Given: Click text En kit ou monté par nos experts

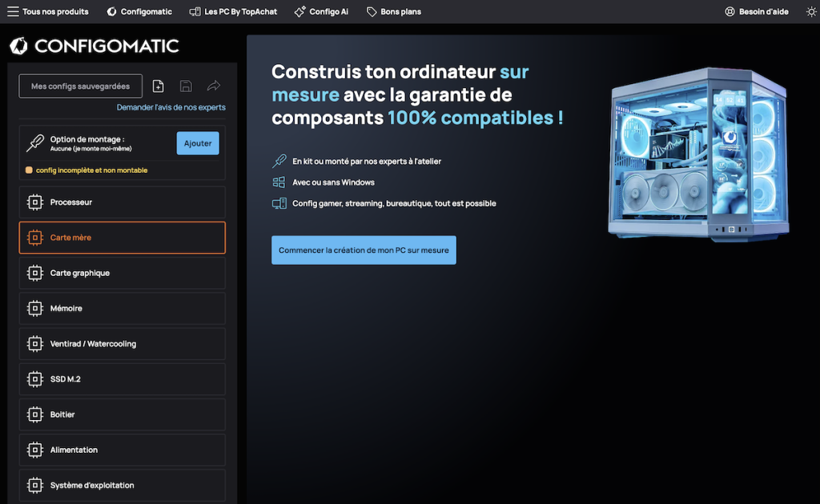Looking at the screenshot, I should pos(367,162).
